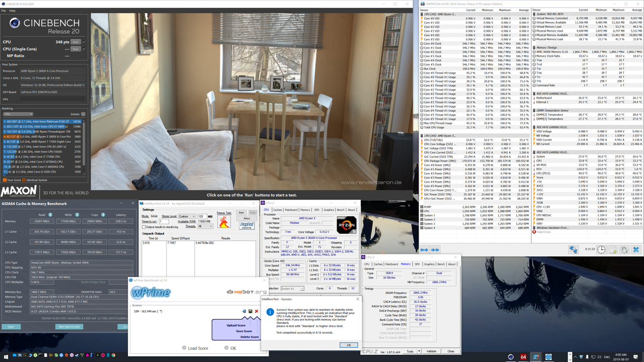This screenshot has width=644, height=362.
Task: Open the Cinebench Ranking CPU dropdown
Action: [x=18, y=114]
